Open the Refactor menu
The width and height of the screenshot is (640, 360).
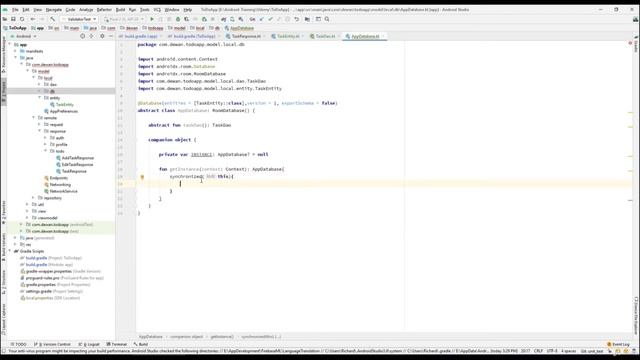[104, 9]
